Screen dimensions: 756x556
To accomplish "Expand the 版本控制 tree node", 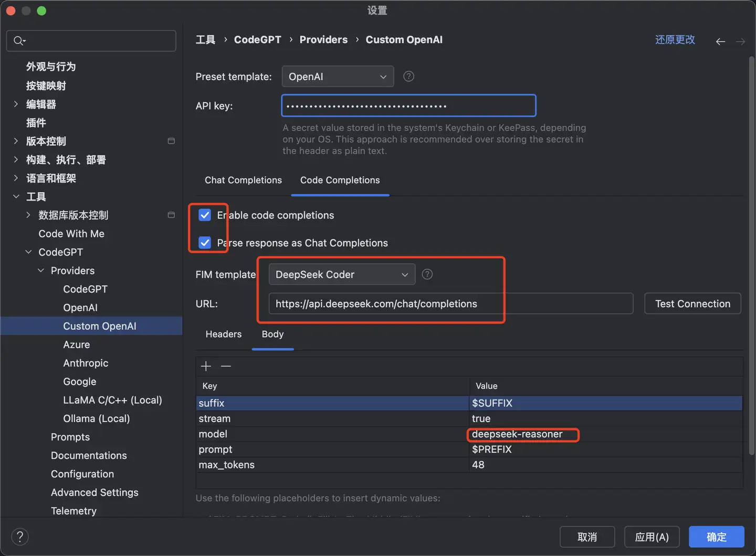I will click(16, 141).
